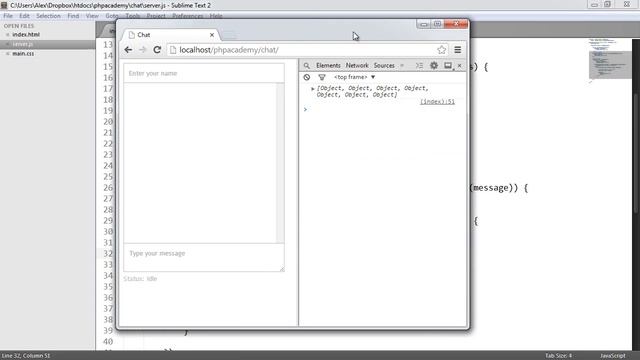This screenshot has width=640, height=360.
Task: Open index.html in the sidebar
Action: pos(26,35)
